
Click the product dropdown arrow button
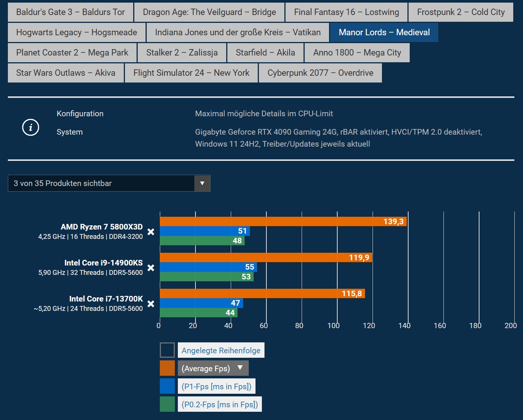202,183
